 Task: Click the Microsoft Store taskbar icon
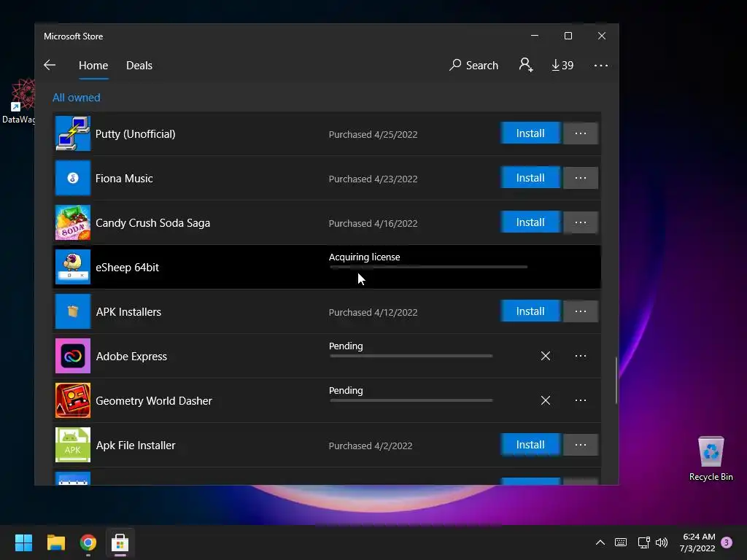(120, 542)
